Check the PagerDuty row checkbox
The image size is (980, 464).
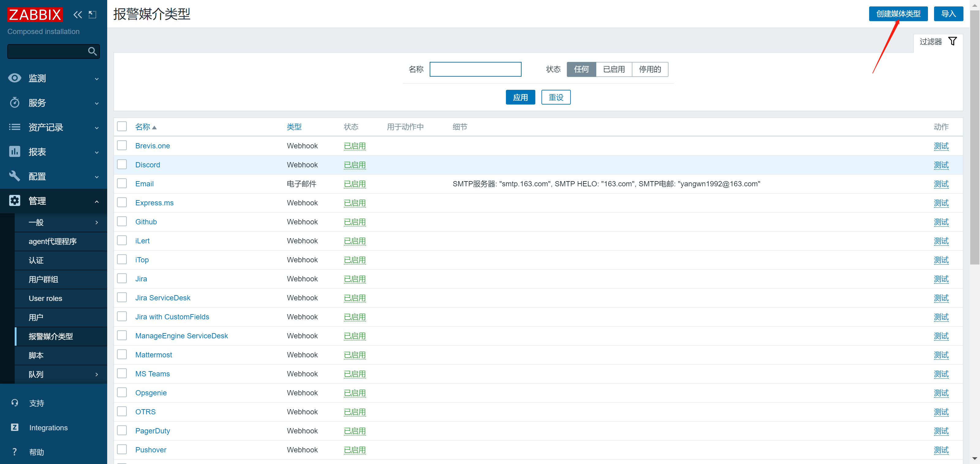[122, 431]
